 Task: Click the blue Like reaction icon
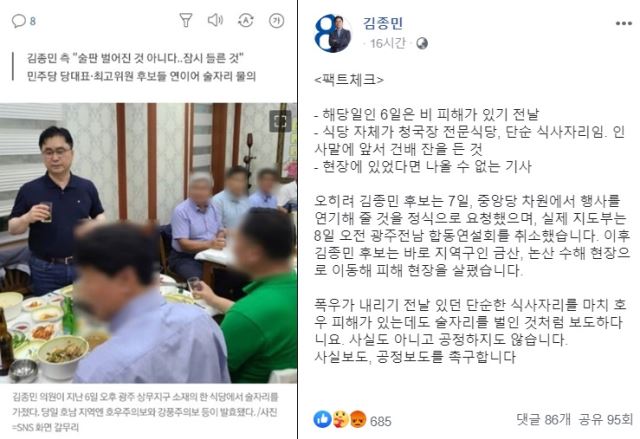point(322,419)
